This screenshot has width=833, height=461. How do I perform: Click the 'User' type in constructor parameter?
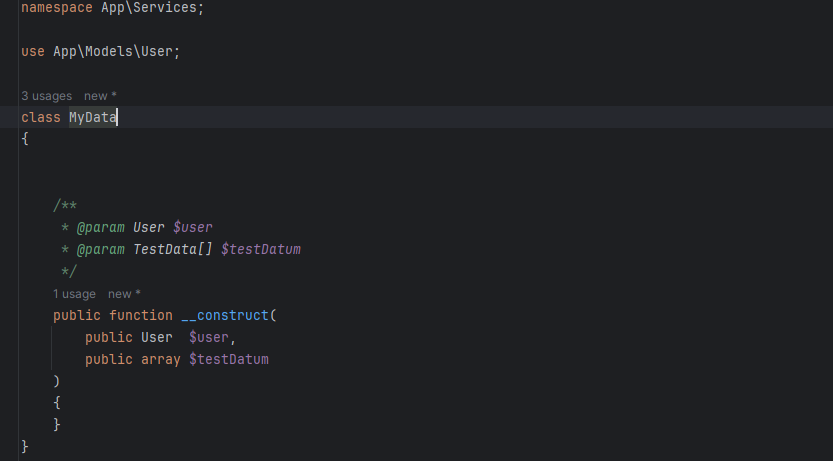[157, 337]
